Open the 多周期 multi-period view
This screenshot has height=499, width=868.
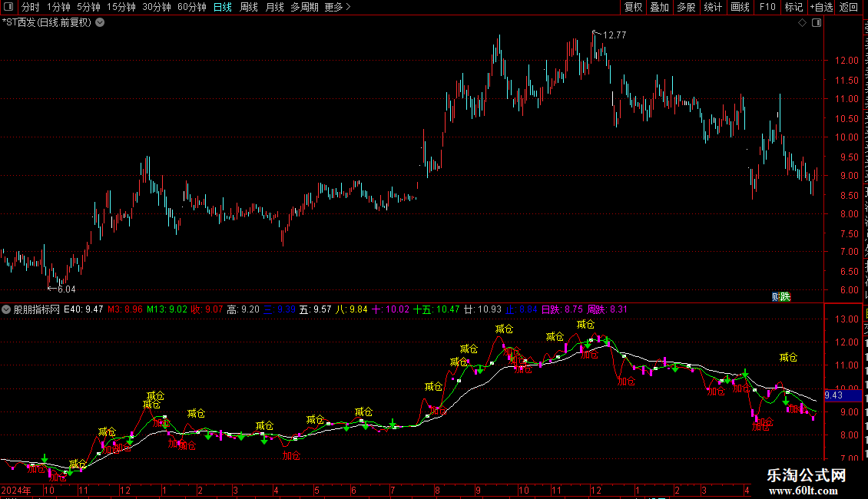(304, 7)
